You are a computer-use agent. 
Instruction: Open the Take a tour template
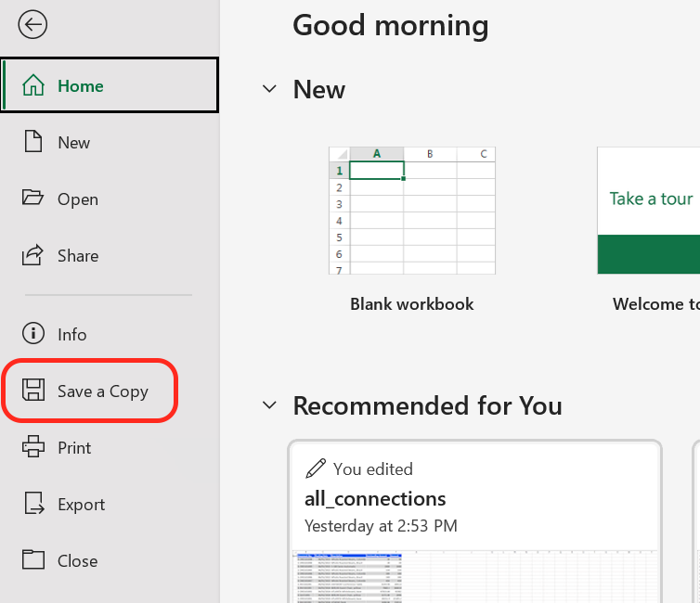(649, 211)
